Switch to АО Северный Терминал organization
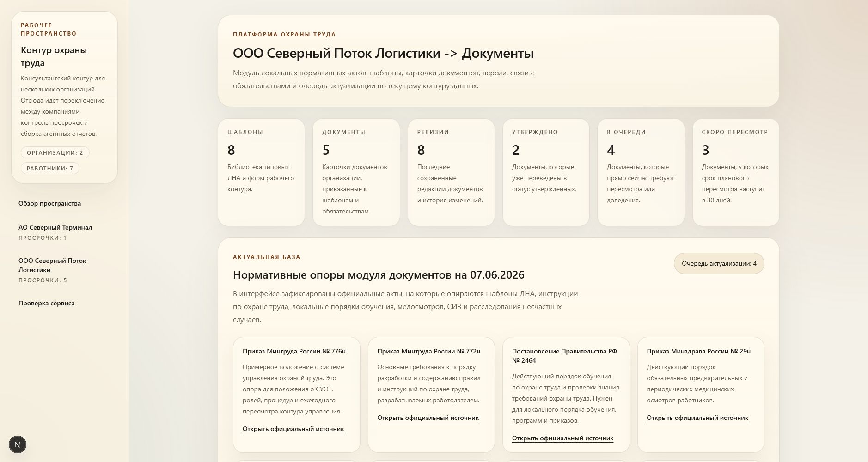Viewport: 868px width, 462px height. 55,227
